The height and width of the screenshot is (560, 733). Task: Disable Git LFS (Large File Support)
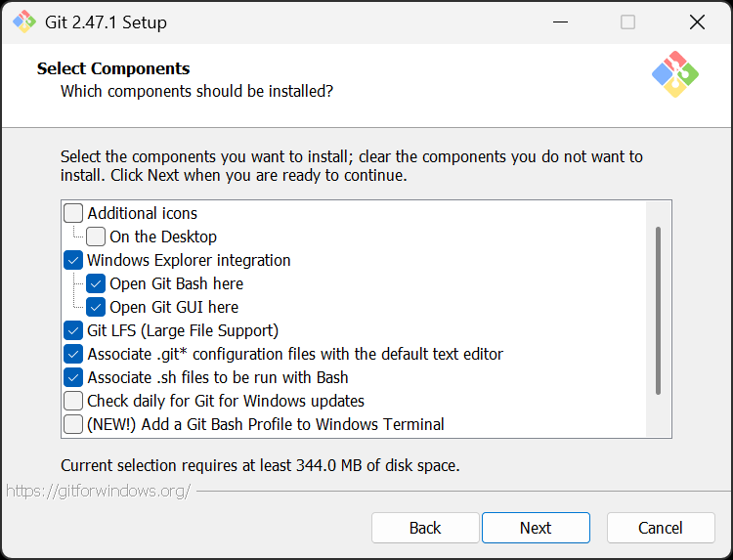[73, 330]
